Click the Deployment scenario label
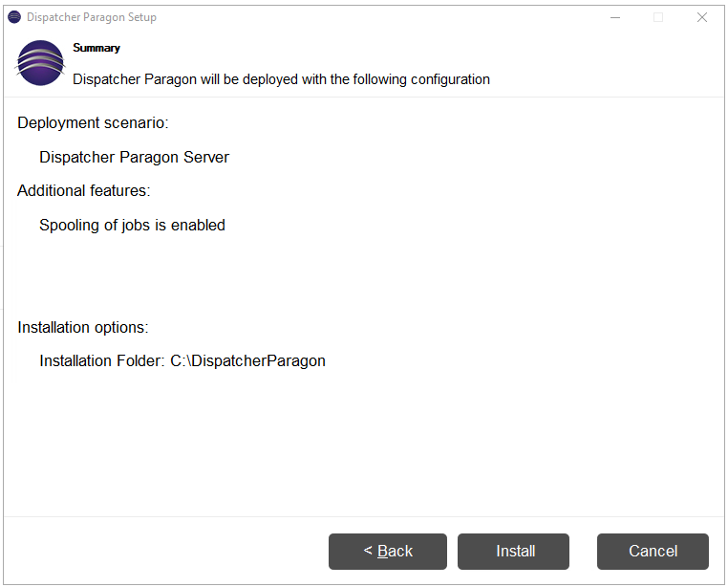Screen dimensions: 728x587 93,122
